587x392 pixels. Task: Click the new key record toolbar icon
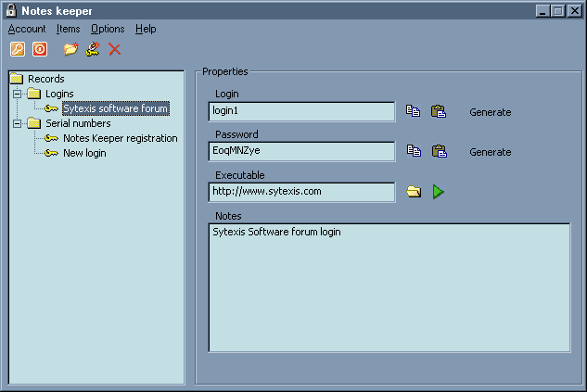pyautogui.click(x=93, y=49)
